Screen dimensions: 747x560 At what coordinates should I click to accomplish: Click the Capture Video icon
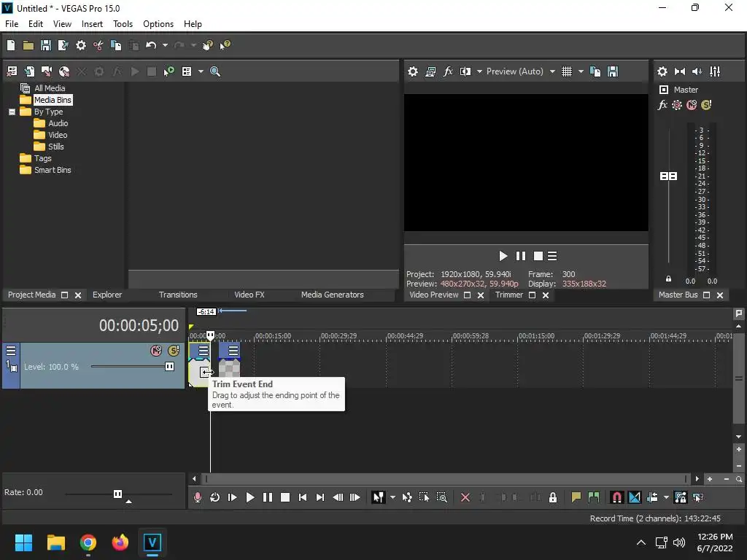47,71
